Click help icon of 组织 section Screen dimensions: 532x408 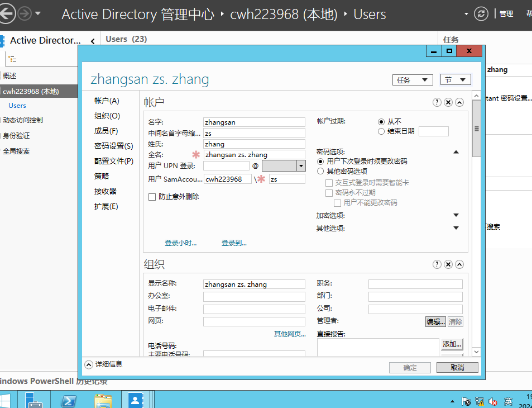pyautogui.click(x=437, y=264)
